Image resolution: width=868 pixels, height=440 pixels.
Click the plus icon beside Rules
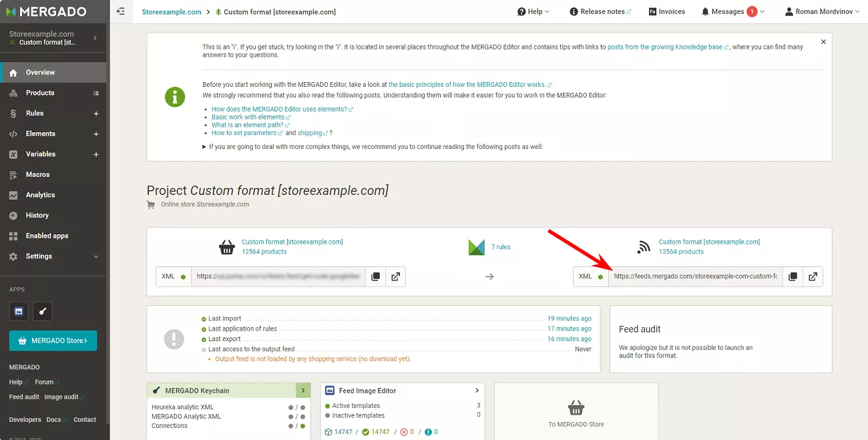(96, 114)
